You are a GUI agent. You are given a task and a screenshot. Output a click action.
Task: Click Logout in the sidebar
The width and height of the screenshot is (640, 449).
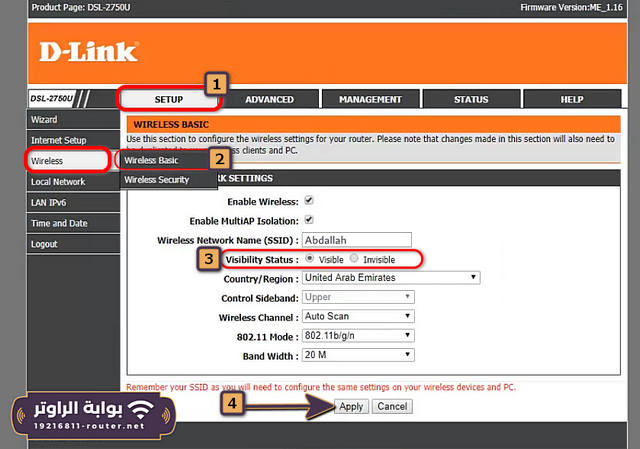[x=73, y=244]
